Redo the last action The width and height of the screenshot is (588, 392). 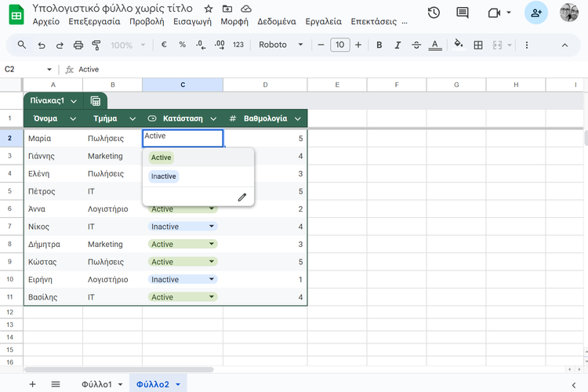pyautogui.click(x=60, y=45)
